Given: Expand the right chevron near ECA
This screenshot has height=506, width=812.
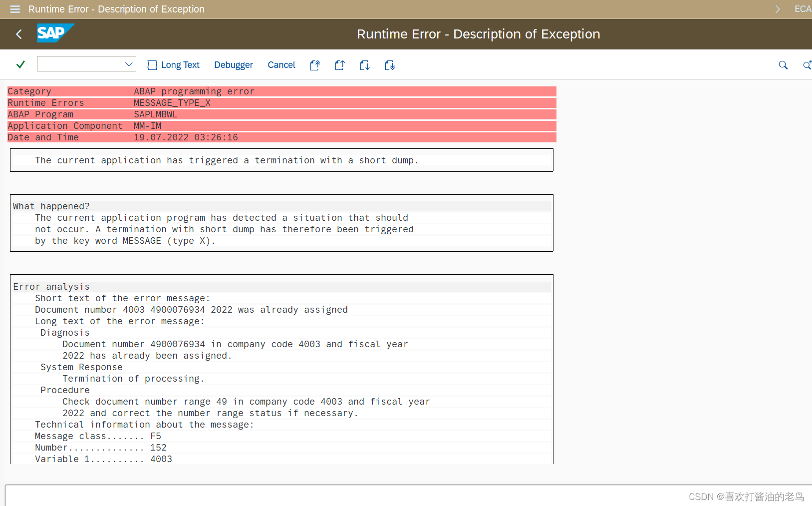Looking at the screenshot, I should pyautogui.click(x=777, y=9).
